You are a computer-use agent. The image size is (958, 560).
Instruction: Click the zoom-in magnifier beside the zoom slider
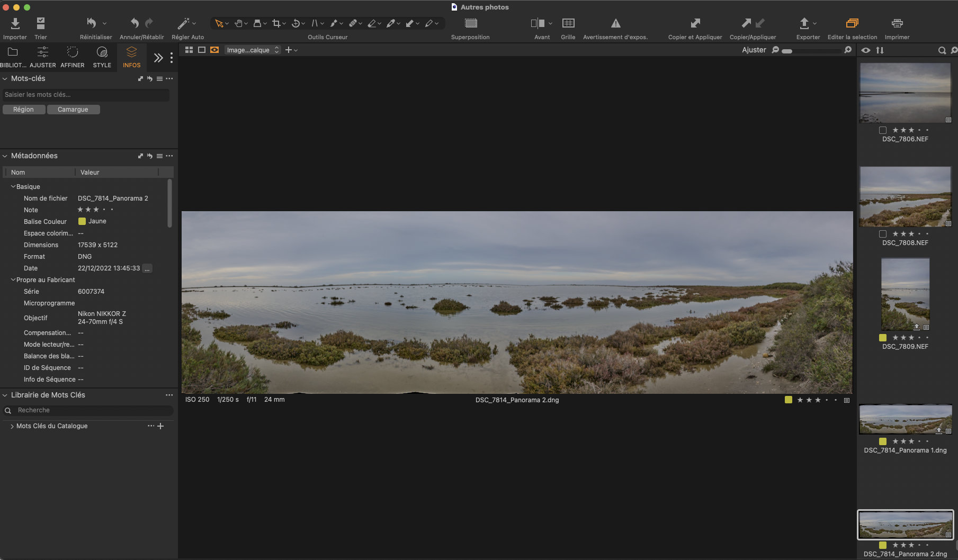point(848,50)
